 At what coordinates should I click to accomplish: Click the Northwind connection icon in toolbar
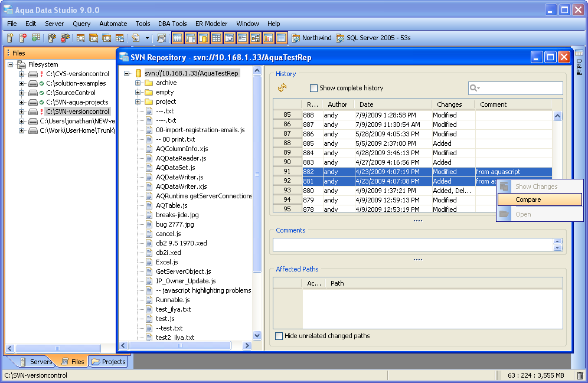tap(296, 38)
